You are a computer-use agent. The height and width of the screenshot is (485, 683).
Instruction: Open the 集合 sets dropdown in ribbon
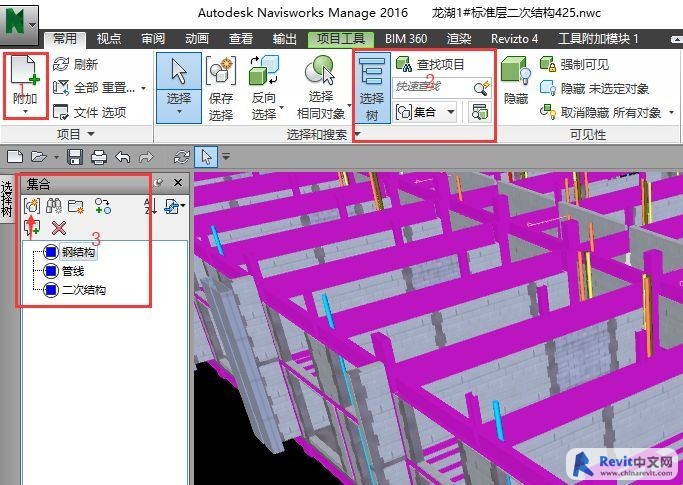425,112
